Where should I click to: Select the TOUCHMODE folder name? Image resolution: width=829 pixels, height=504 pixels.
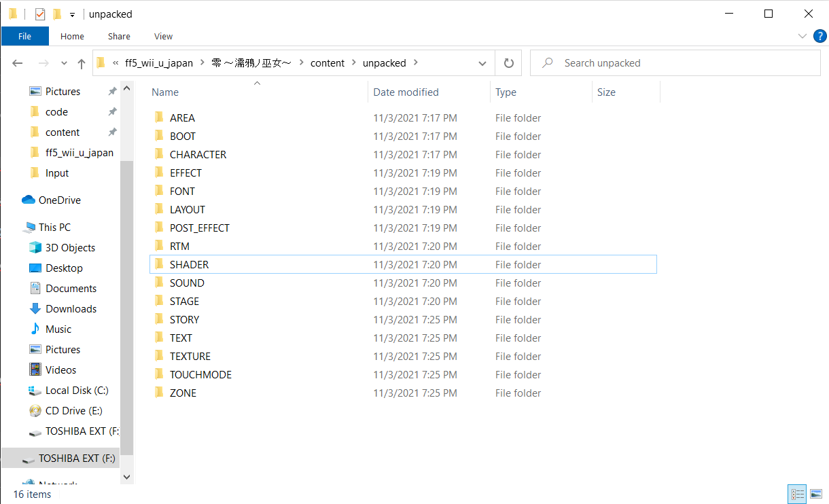pos(200,374)
